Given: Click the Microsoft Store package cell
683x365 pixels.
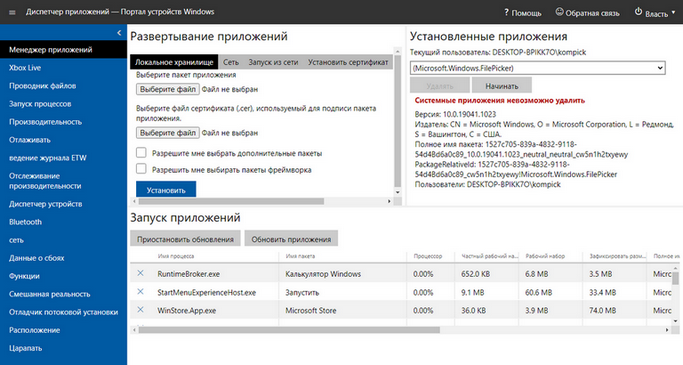Looking at the screenshot, I should click(311, 311).
